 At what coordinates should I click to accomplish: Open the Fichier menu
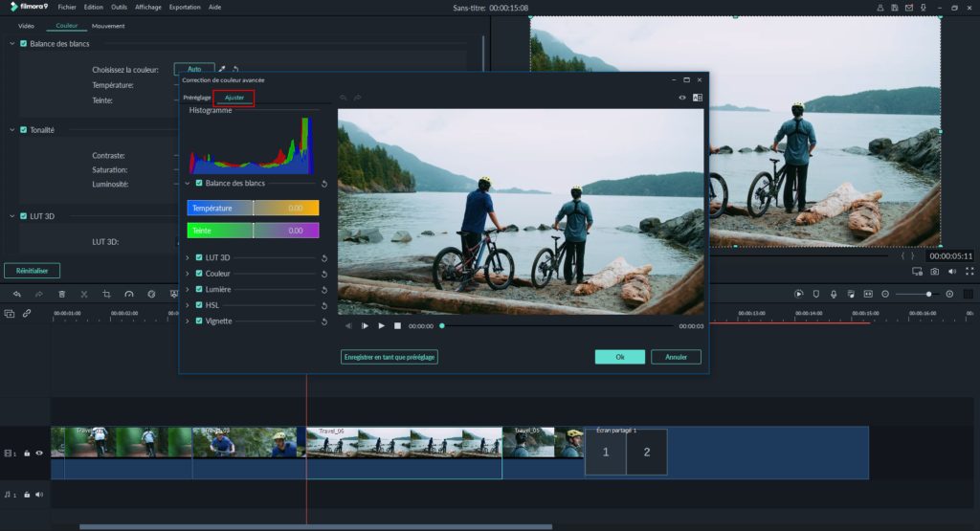coord(67,8)
